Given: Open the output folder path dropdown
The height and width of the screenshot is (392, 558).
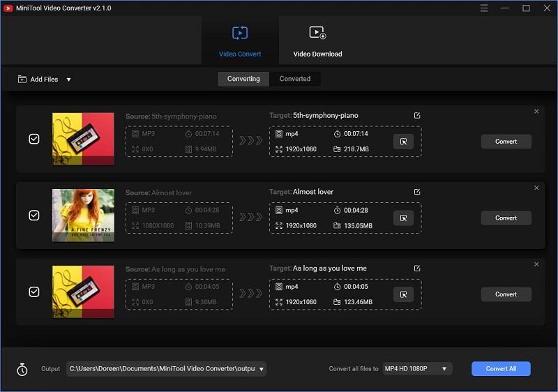Looking at the screenshot, I should 261,369.
